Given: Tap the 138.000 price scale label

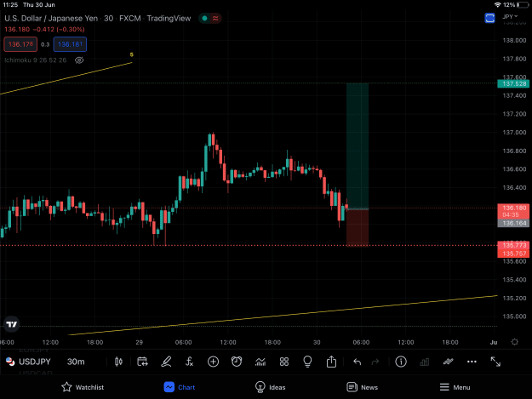Looking at the screenshot, I should click(x=514, y=40).
